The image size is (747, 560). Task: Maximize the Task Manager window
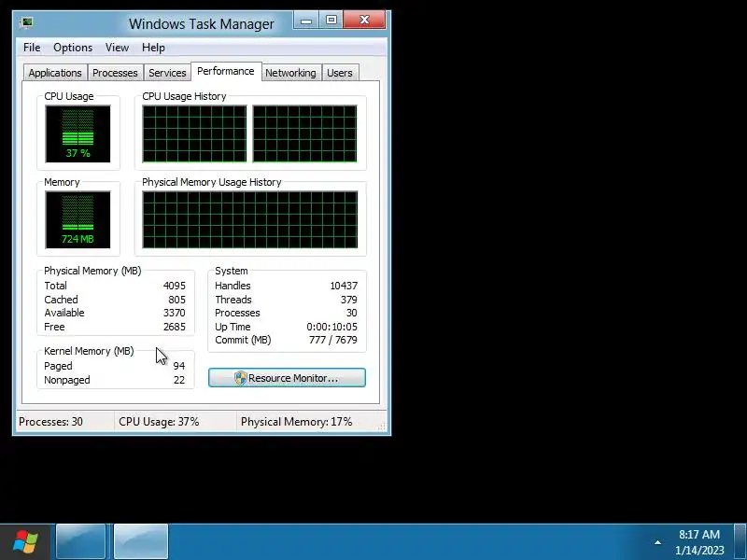[331, 21]
